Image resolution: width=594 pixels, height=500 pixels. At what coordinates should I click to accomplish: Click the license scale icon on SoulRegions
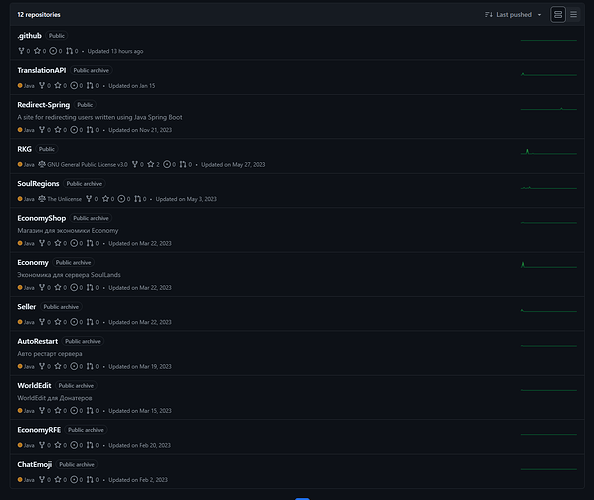click(x=42, y=199)
